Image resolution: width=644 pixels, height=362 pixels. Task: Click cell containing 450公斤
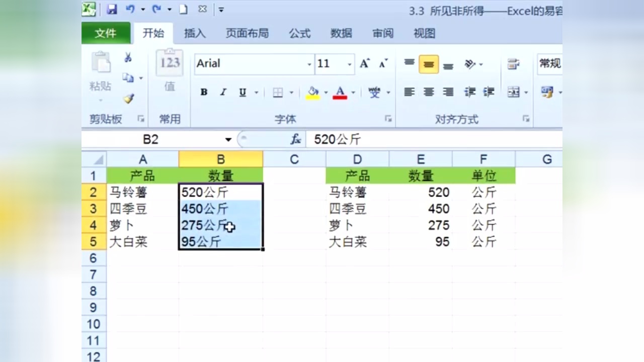(x=220, y=209)
